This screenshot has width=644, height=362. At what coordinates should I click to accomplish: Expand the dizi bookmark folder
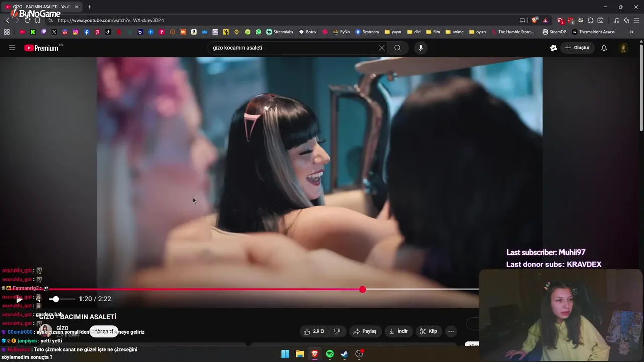414,32
